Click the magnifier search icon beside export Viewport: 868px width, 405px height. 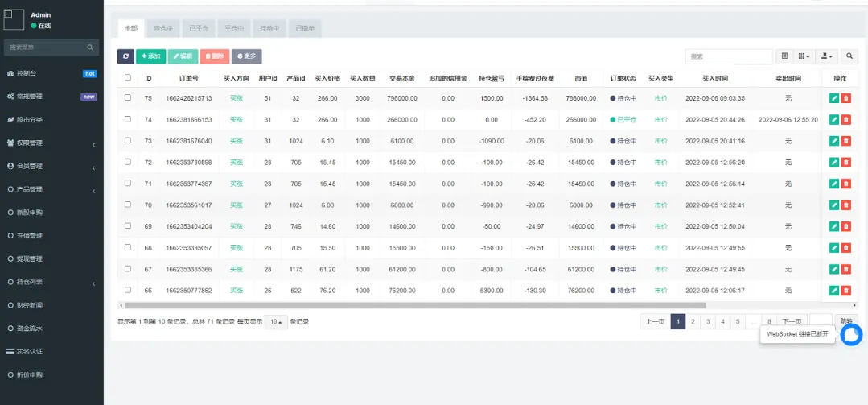tap(851, 56)
